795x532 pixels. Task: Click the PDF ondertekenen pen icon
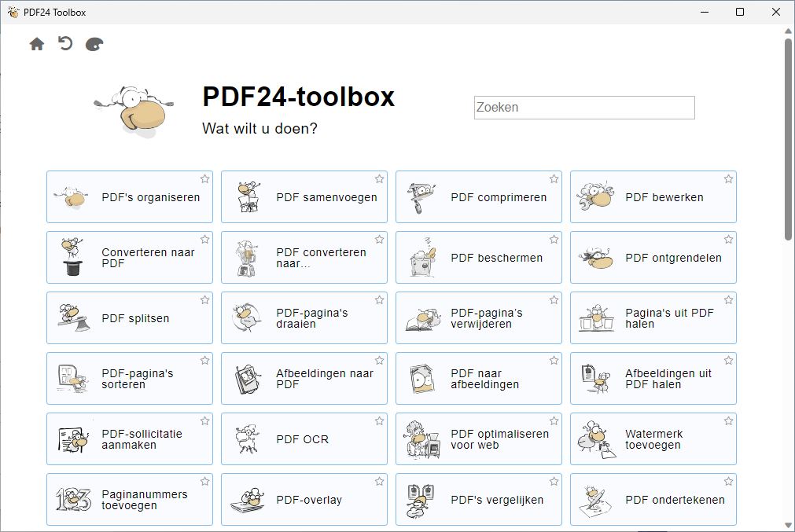pyautogui.click(x=594, y=501)
